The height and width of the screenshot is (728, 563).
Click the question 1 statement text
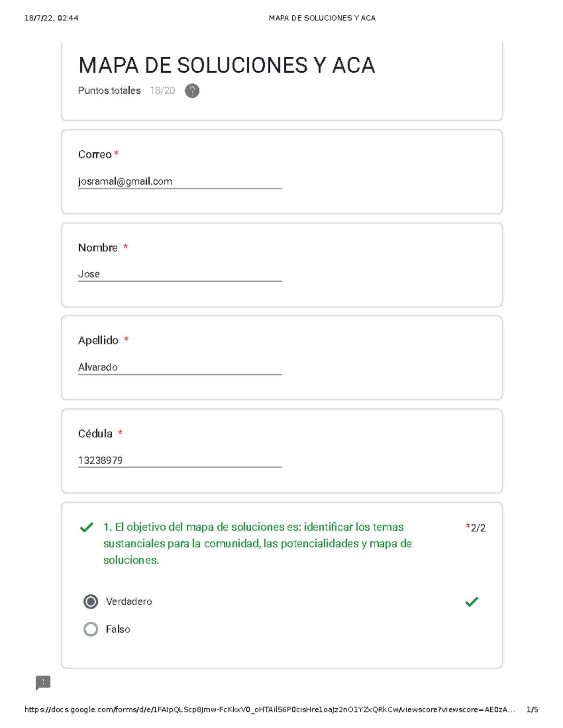coord(257,543)
